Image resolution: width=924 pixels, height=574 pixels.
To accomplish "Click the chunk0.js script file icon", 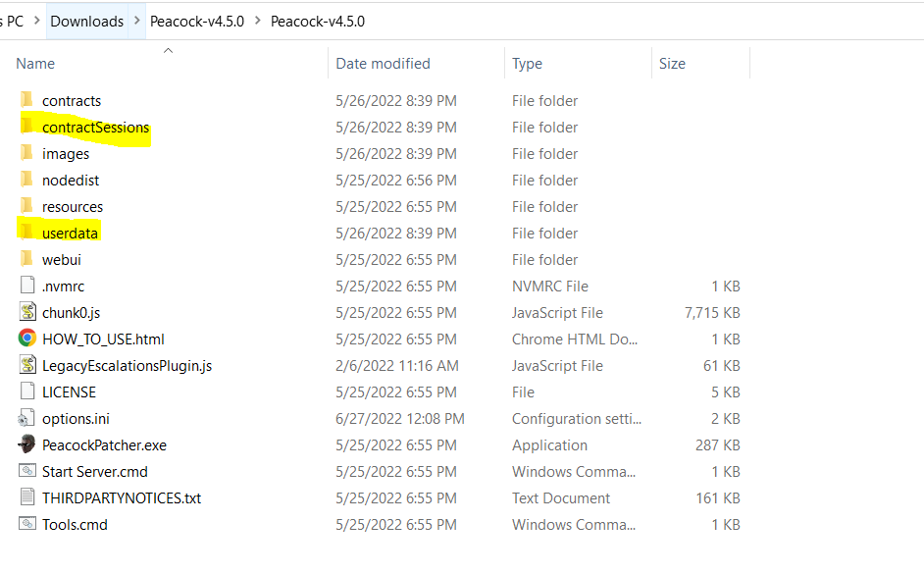I will (26, 312).
